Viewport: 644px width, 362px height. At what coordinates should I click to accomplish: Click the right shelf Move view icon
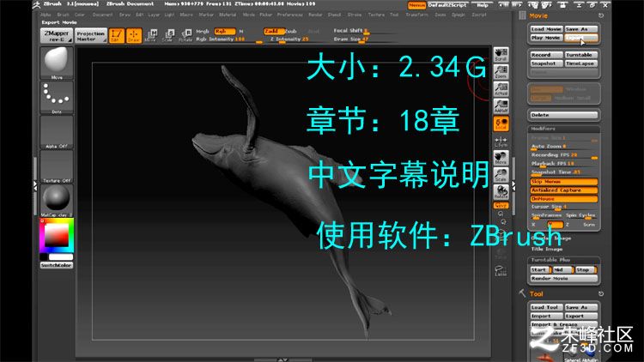point(501,158)
